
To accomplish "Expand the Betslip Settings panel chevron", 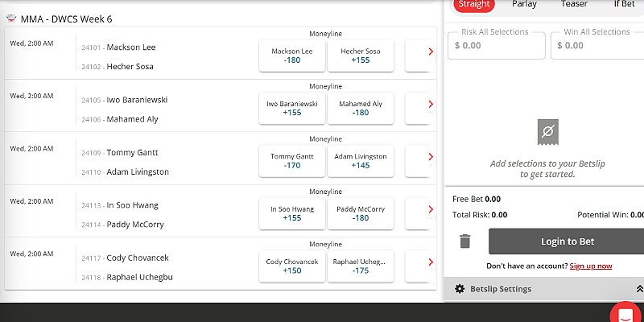I will click(638, 289).
